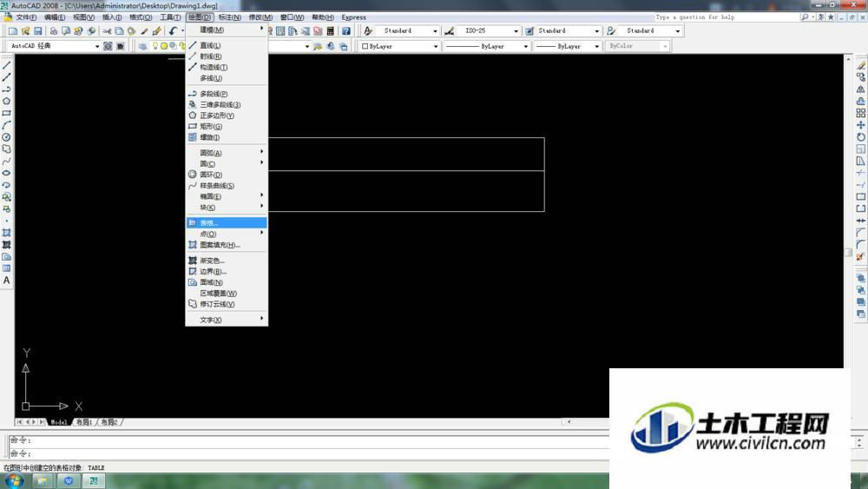Switch to the 布局1 layout tab
This screenshot has width=868, height=489.
[x=84, y=422]
